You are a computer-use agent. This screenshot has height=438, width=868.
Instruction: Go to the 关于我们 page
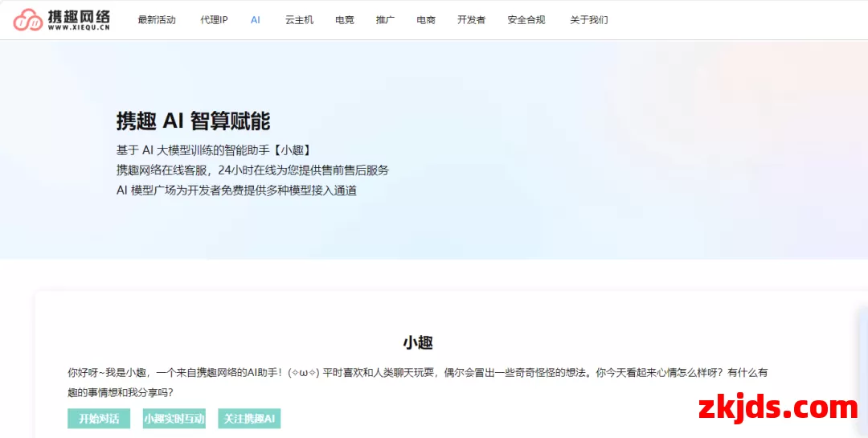pyautogui.click(x=589, y=20)
